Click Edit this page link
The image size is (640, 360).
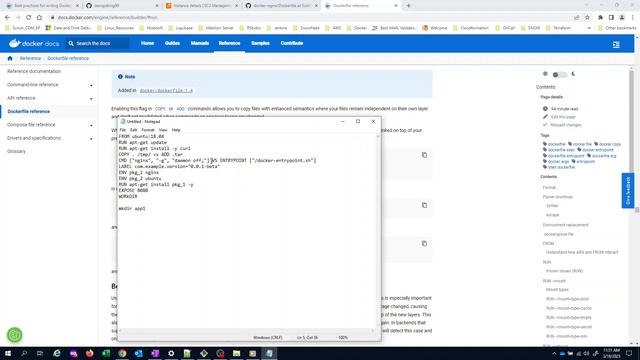(x=563, y=117)
